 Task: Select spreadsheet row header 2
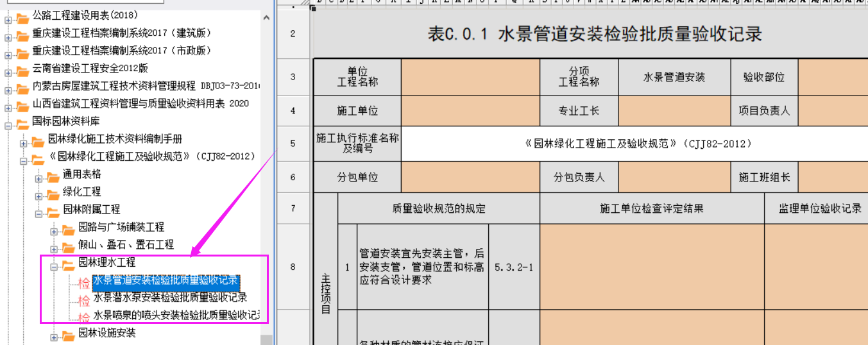pos(293,33)
